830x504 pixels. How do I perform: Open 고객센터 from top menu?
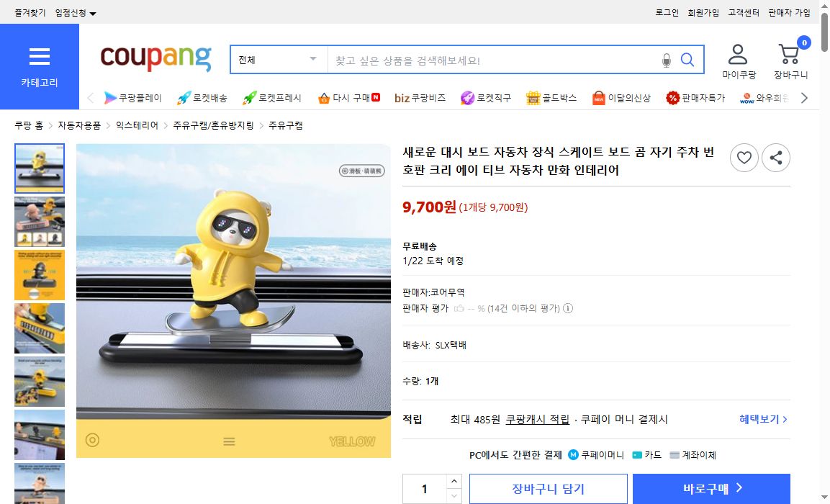tap(742, 12)
